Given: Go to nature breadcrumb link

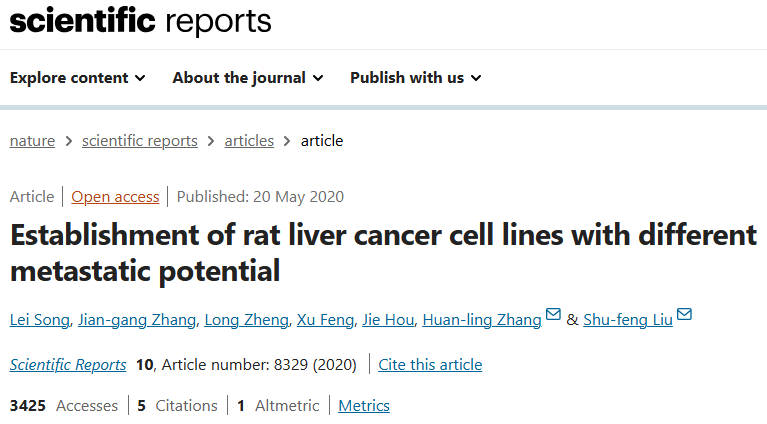Looking at the screenshot, I should click(x=32, y=141).
